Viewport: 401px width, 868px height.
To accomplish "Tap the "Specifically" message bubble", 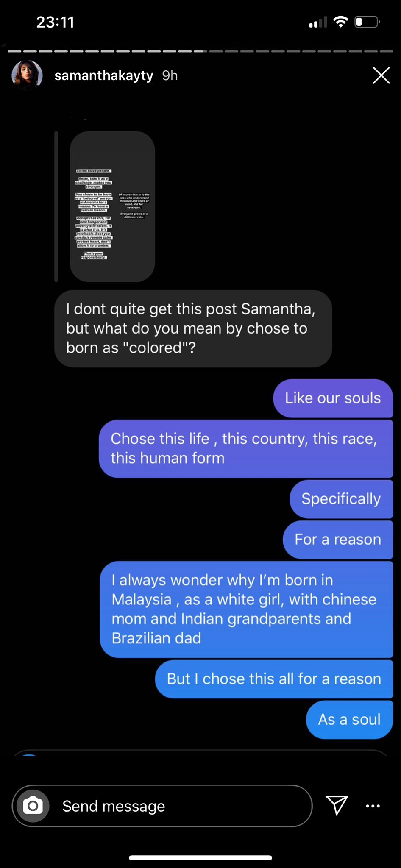I will [341, 499].
